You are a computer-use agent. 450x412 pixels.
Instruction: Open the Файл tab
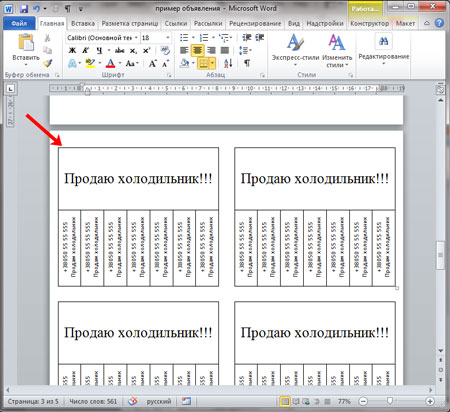(19, 23)
